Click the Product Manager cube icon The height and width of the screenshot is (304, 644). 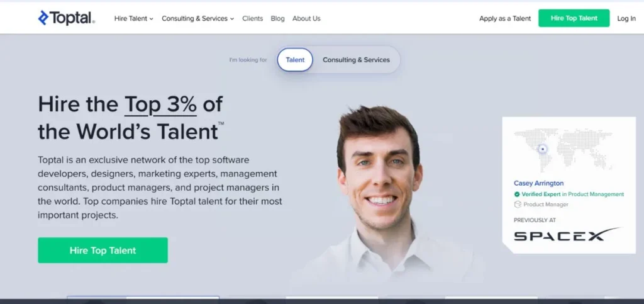tap(518, 204)
